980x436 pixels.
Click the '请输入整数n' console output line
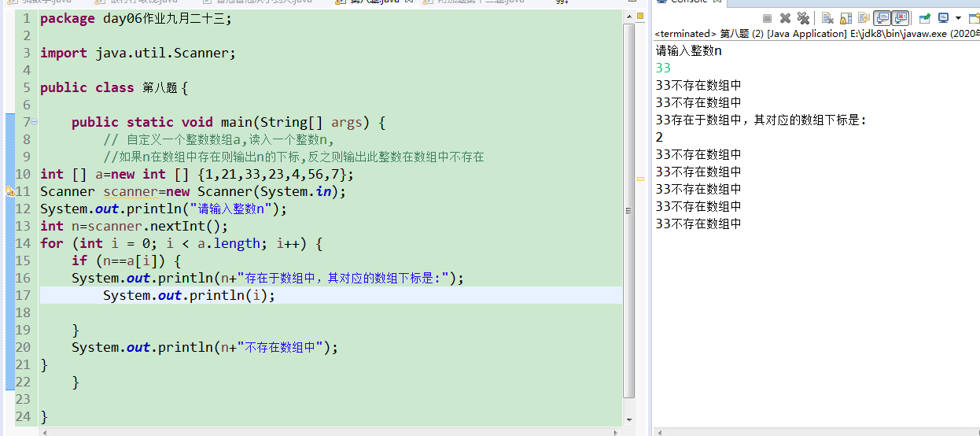689,50
